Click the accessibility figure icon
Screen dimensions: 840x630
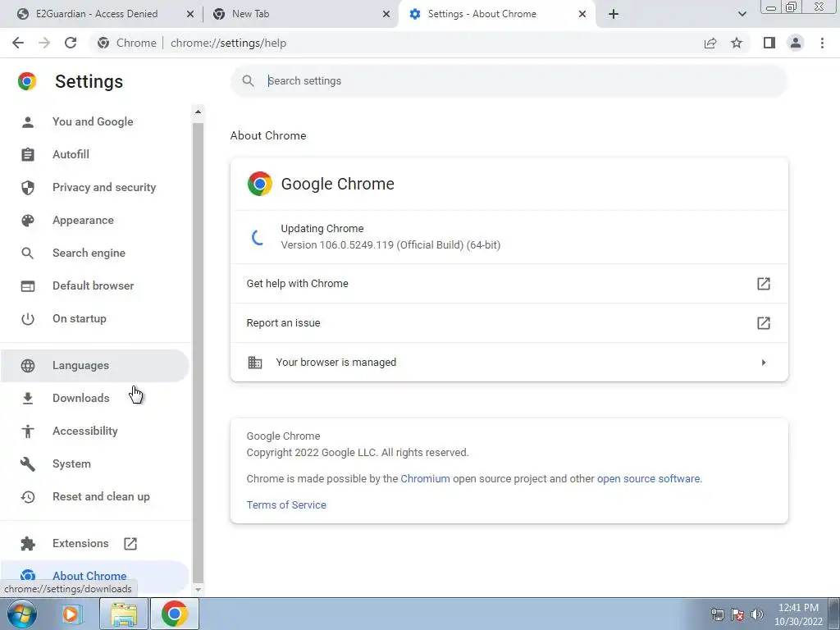point(27,431)
